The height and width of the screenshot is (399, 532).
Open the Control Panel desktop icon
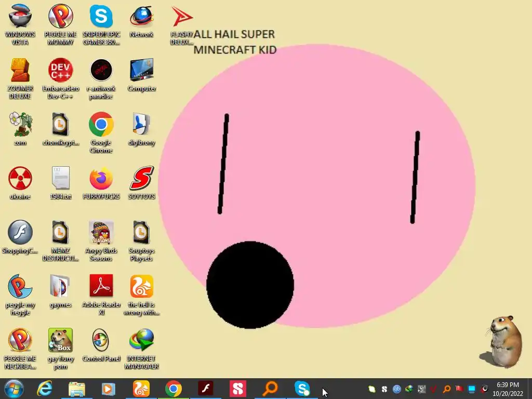[101, 345]
